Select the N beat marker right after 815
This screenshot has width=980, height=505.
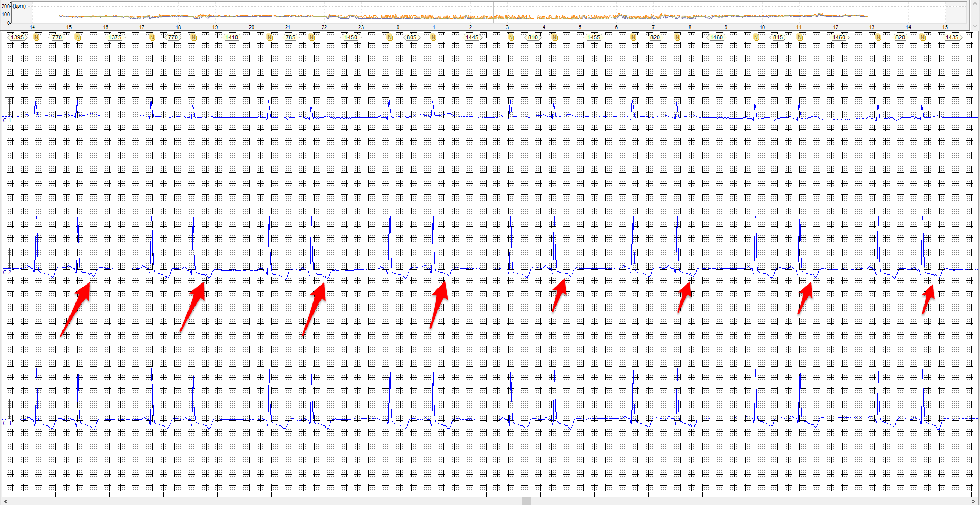(x=800, y=37)
